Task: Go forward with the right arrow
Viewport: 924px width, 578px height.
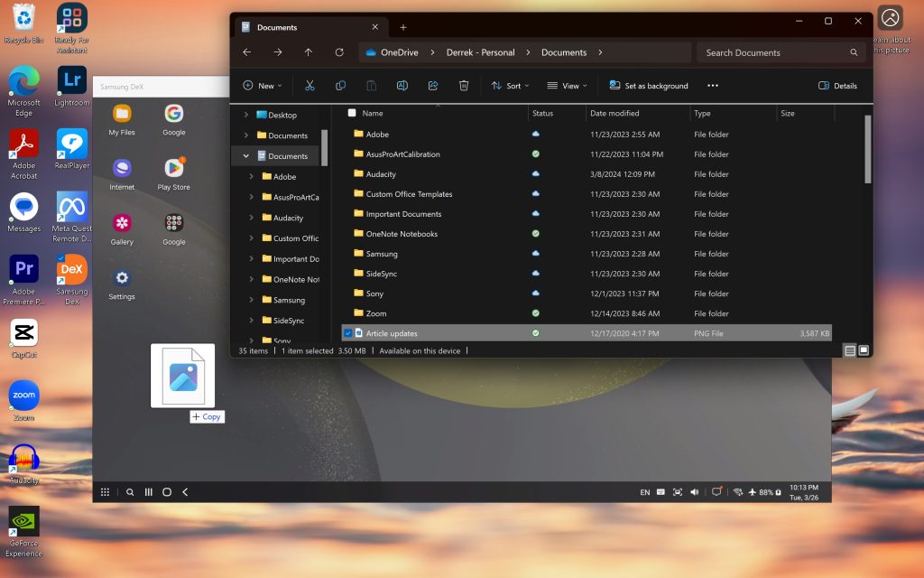Action: pos(278,52)
